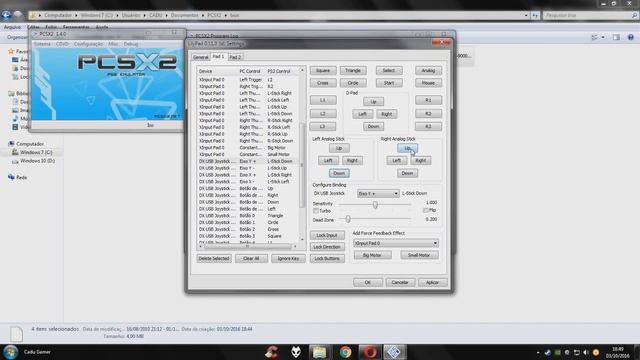Toggle the Explorer preview pane icon
The width and height of the screenshot is (640, 360).
(x=616, y=37)
